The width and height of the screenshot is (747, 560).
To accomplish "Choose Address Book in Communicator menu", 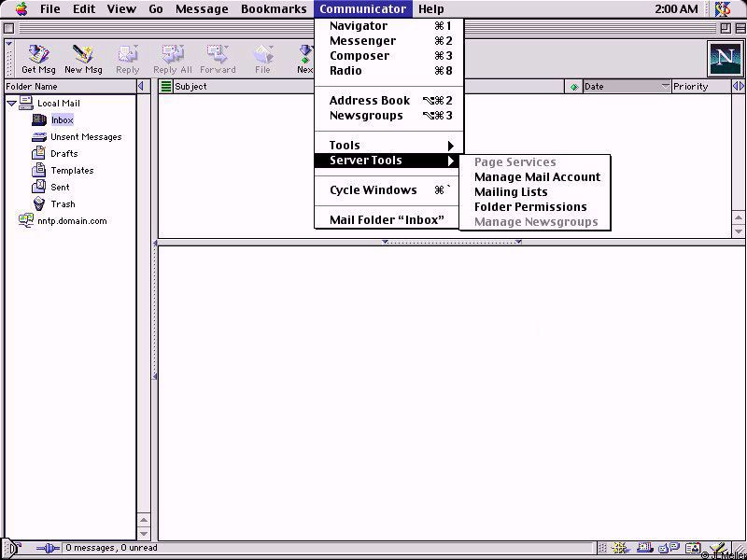I will pos(370,101).
